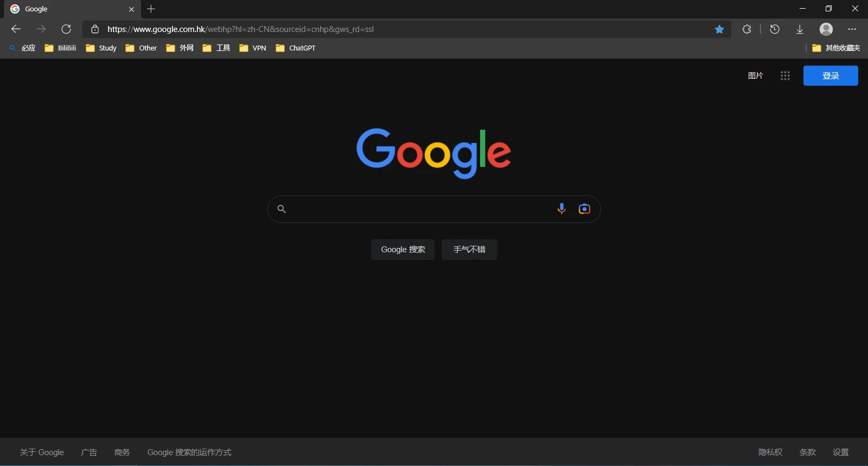
Task: Click the address bar URL
Action: point(240,29)
